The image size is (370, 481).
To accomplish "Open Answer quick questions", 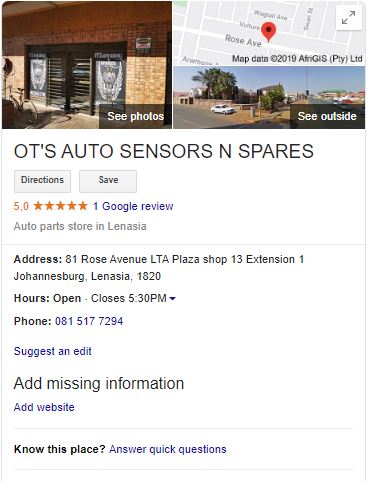I will coord(168,449).
